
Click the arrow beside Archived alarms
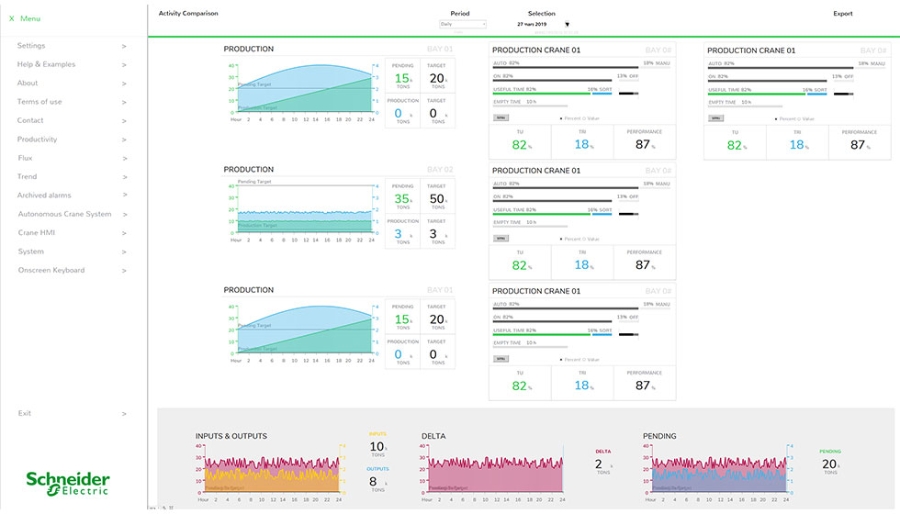pos(124,196)
